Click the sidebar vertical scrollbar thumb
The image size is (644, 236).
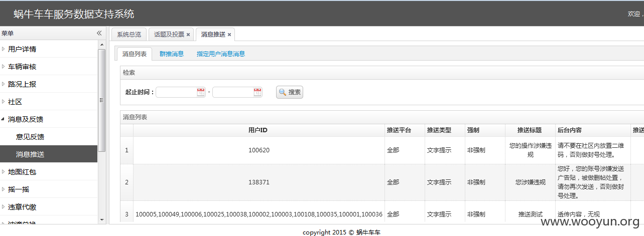(102, 100)
